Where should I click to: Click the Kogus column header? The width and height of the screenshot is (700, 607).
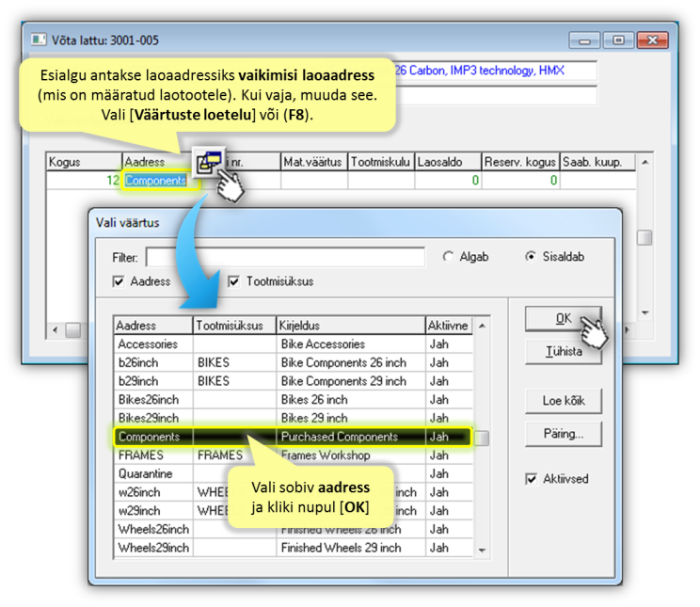[x=84, y=162]
